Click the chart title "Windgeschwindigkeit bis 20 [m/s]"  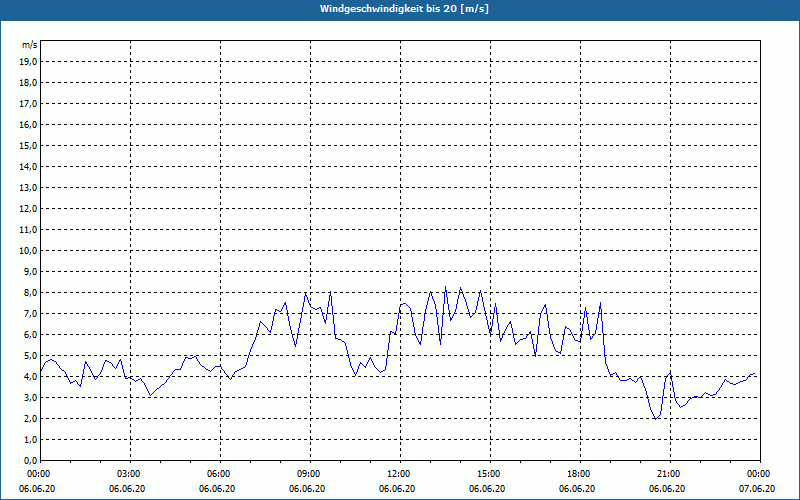pos(404,9)
